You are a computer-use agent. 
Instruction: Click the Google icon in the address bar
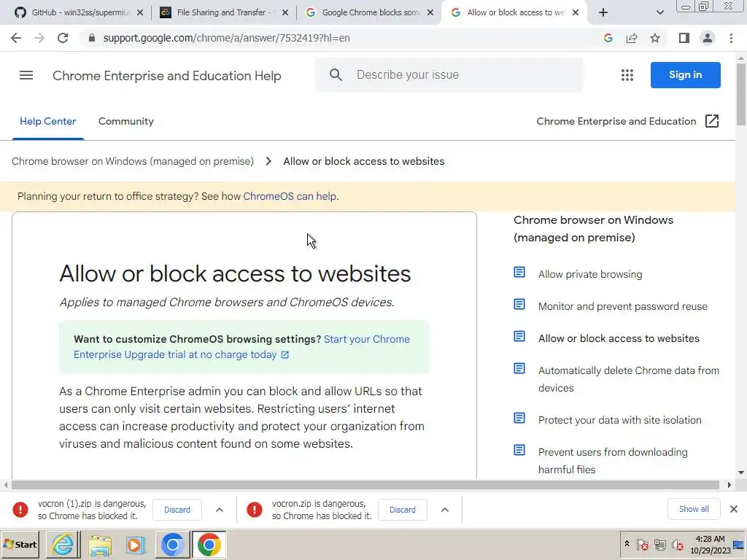(x=608, y=38)
